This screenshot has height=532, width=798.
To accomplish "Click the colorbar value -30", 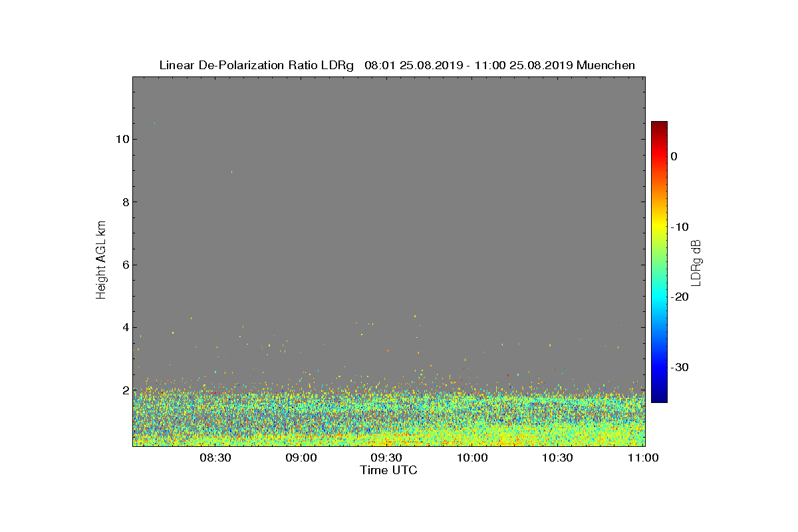I will 679,367.
